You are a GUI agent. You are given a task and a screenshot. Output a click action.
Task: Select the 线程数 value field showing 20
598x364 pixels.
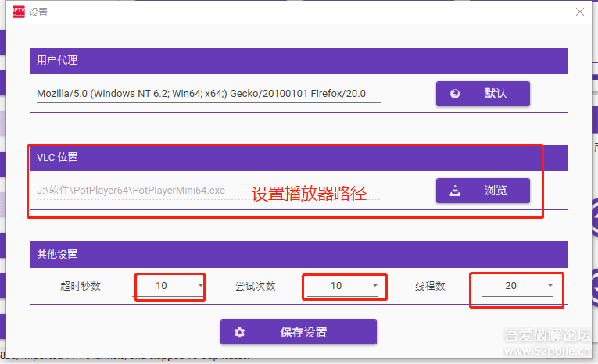[x=510, y=286]
